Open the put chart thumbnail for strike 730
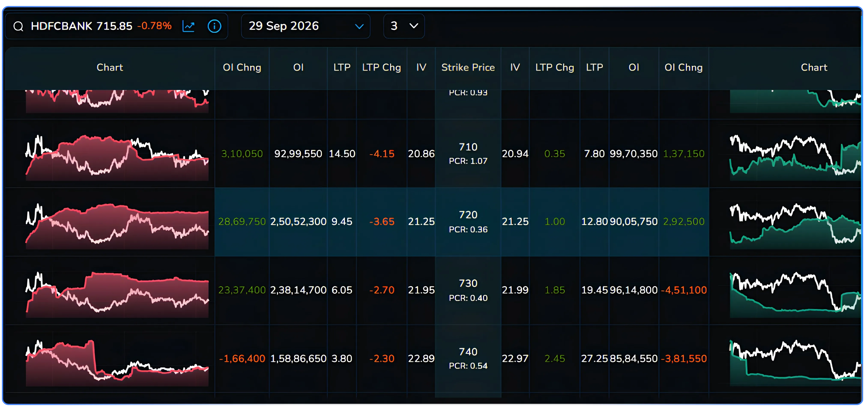The width and height of the screenshot is (868, 410). (795, 294)
